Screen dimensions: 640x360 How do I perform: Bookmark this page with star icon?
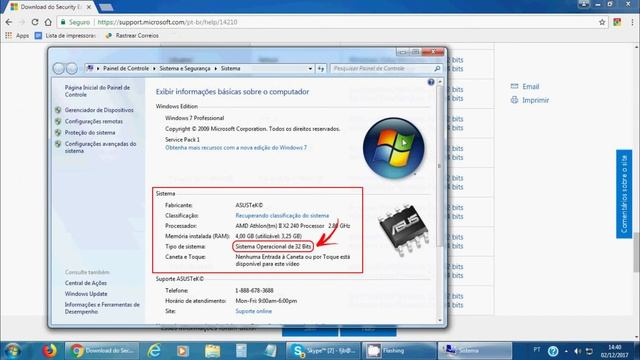click(602, 22)
